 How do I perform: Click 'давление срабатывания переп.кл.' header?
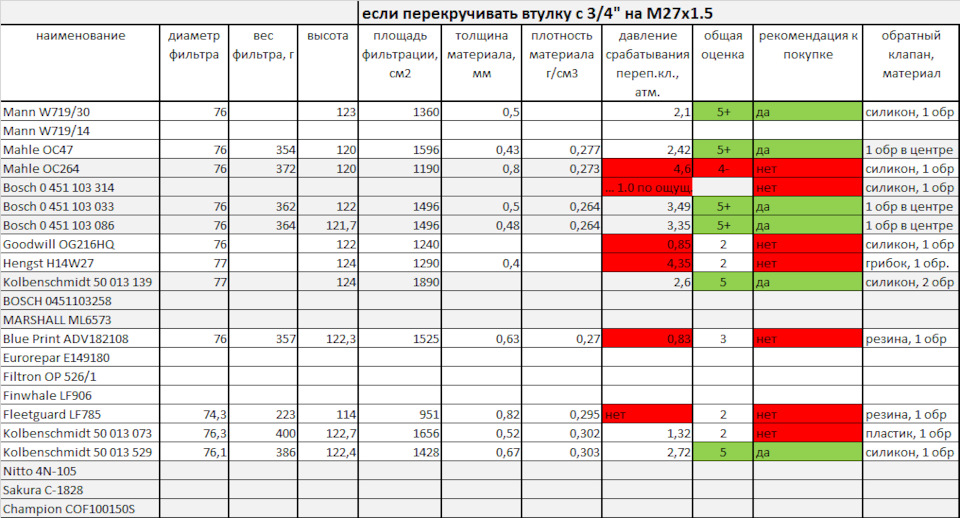coord(647,63)
